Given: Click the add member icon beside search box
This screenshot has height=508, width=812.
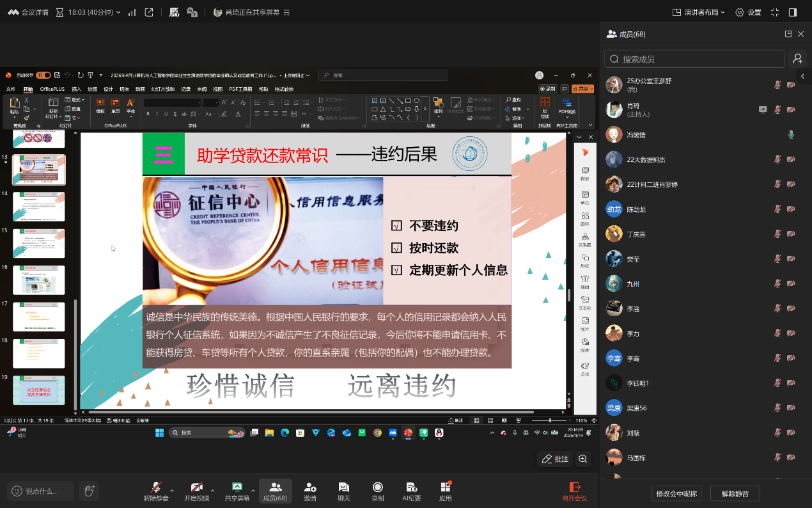Looking at the screenshot, I should point(797,59).
